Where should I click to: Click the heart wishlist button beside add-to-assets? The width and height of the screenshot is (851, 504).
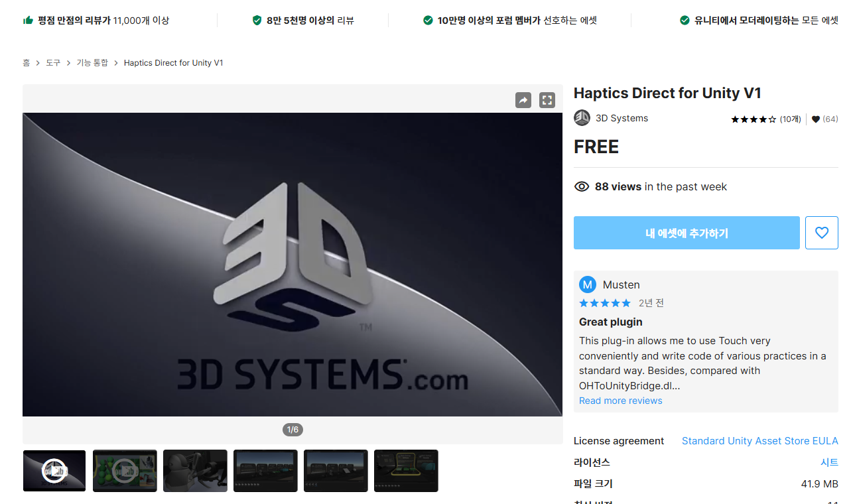(822, 233)
